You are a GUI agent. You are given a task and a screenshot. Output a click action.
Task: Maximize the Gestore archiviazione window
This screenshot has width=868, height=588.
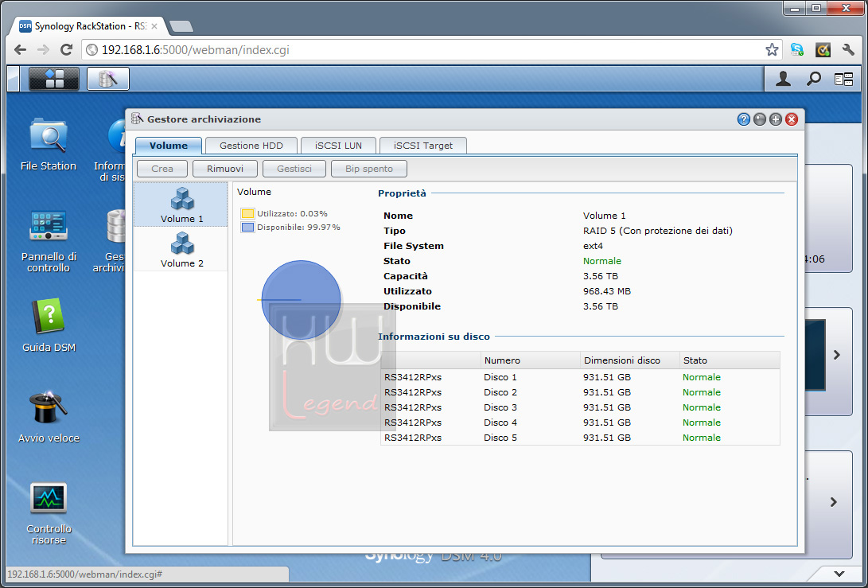(776, 119)
